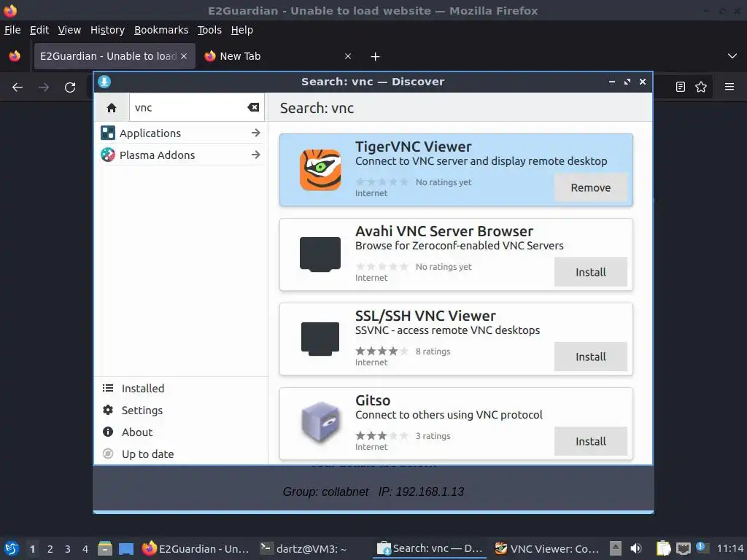This screenshot has height=560, width=747.
Task: Switch to virtual desktop 3
Action: (x=68, y=549)
